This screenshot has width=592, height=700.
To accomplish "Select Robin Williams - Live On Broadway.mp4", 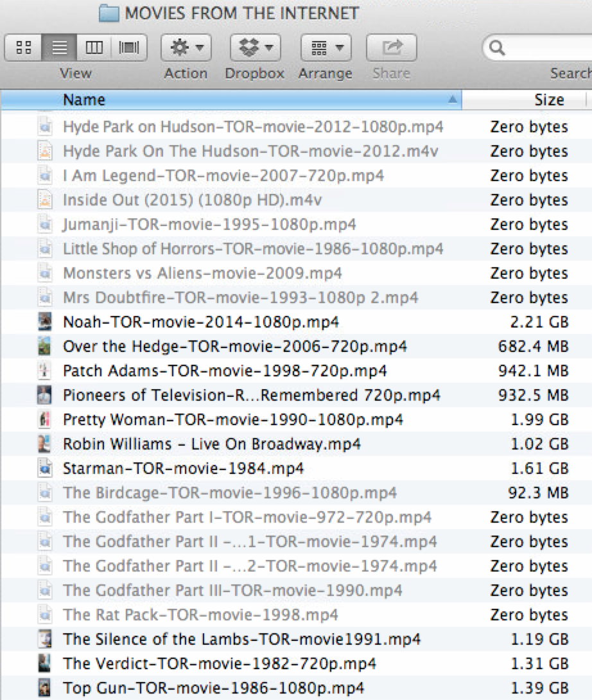I will [x=212, y=444].
